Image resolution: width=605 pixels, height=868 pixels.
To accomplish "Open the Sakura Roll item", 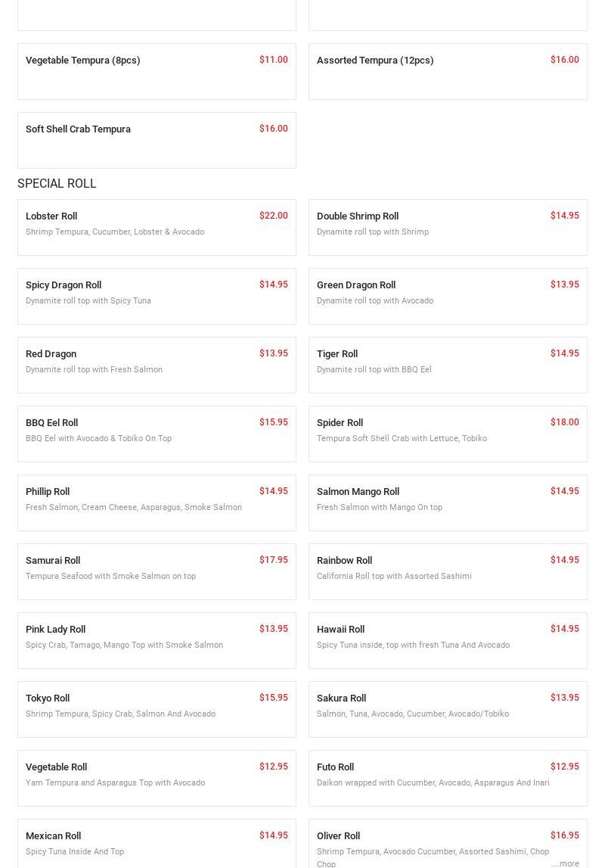I will 448,709.
